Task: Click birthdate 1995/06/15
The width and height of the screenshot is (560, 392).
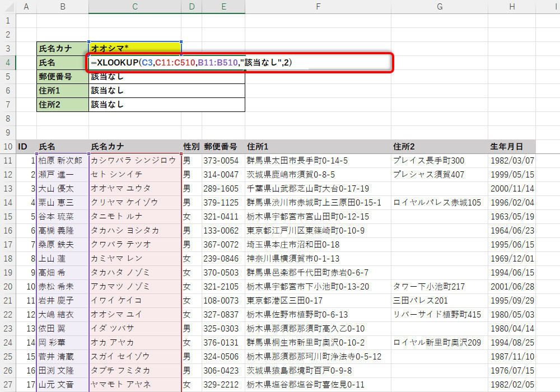Action: pyautogui.click(x=512, y=245)
